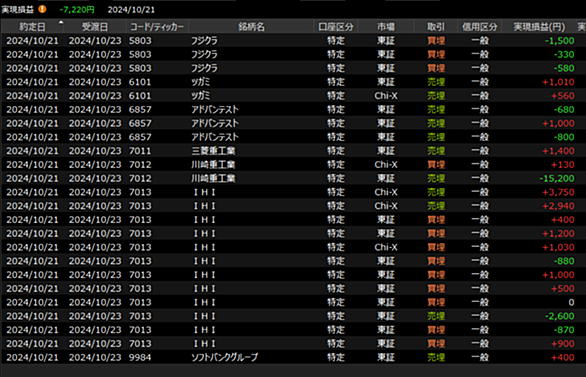This screenshot has height=377, width=586.
Task: Select the IHI profit value +500
Action: (563, 288)
